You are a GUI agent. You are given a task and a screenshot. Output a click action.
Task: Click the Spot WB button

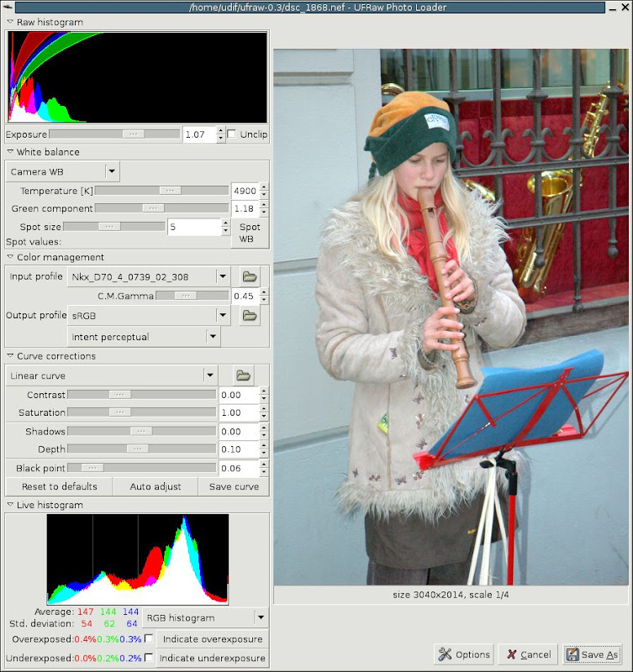click(250, 234)
